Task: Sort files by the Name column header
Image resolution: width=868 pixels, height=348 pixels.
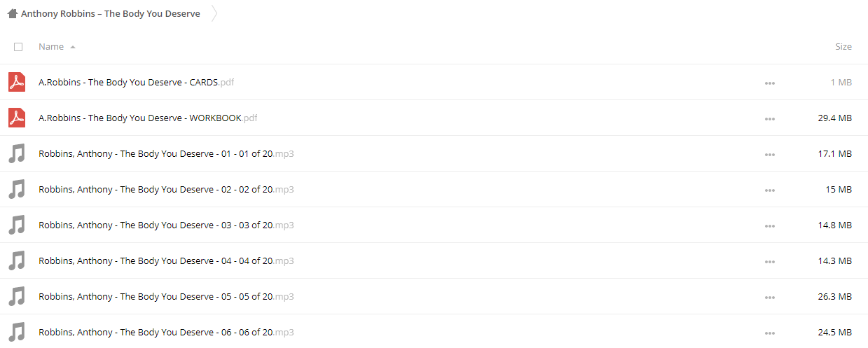Action: pos(51,46)
